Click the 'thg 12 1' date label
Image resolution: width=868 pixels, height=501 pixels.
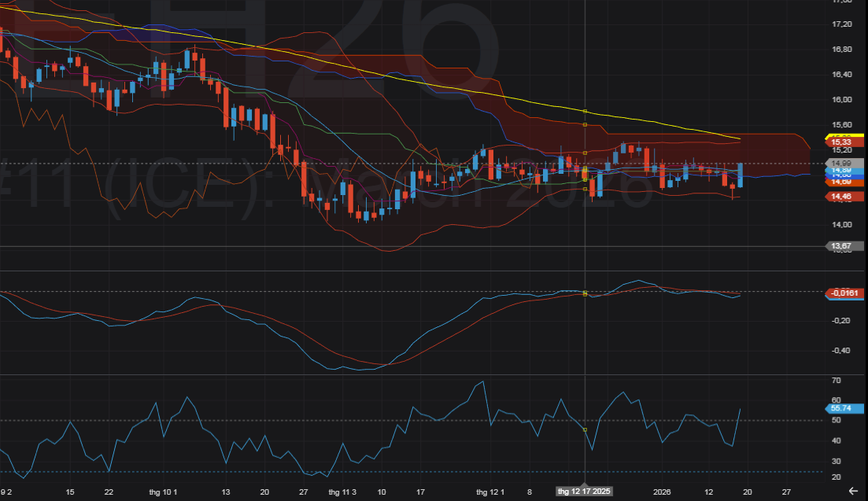click(x=489, y=492)
